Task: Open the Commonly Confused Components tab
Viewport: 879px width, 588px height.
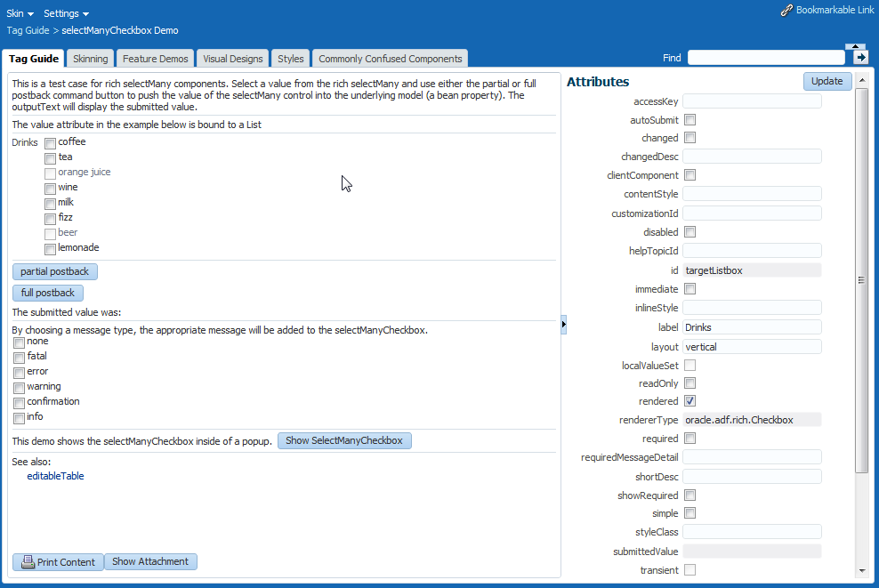Action: (x=391, y=59)
